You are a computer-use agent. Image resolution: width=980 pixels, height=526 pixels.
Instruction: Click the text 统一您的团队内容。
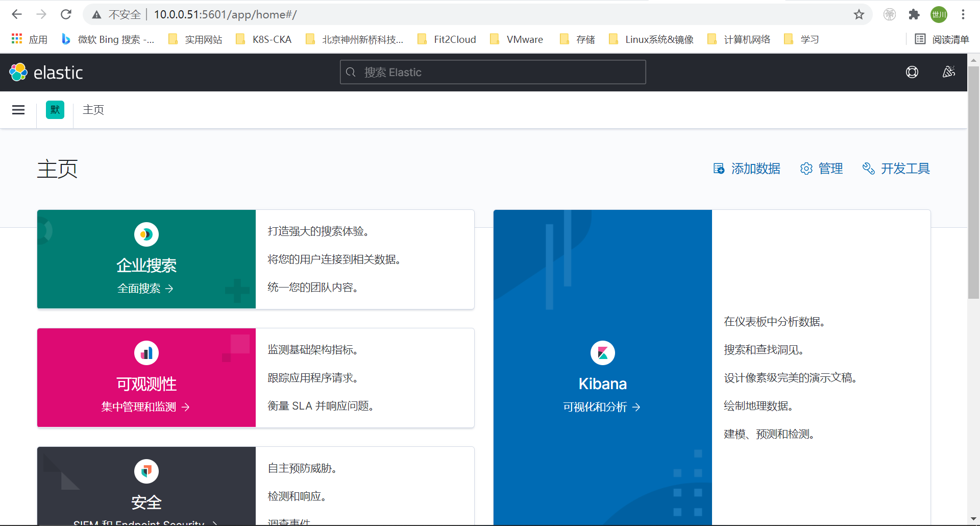tap(313, 288)
